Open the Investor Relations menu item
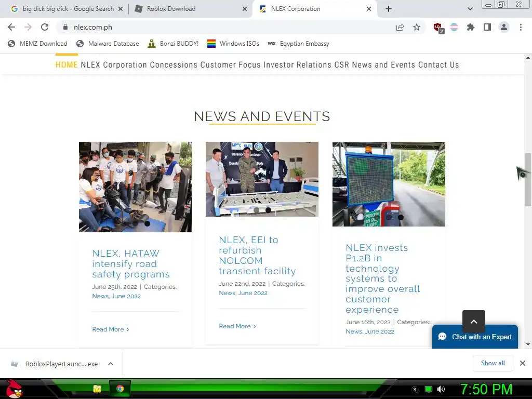 pos(297,64)
